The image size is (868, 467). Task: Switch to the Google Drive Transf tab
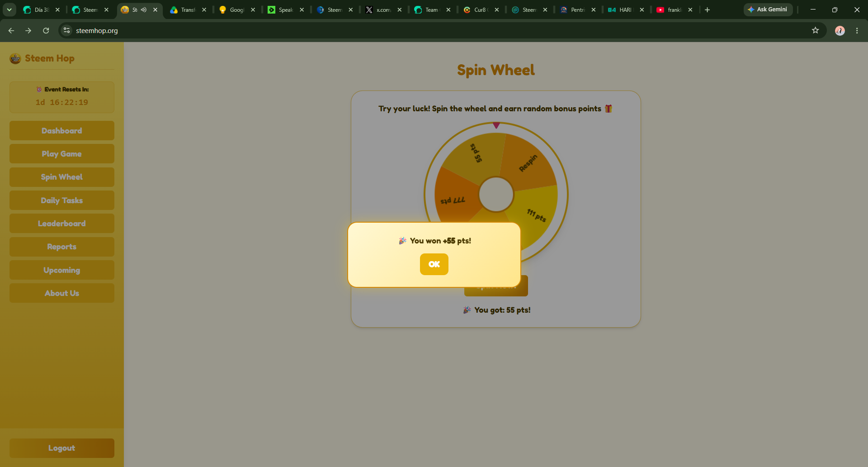tap(188, 10)
